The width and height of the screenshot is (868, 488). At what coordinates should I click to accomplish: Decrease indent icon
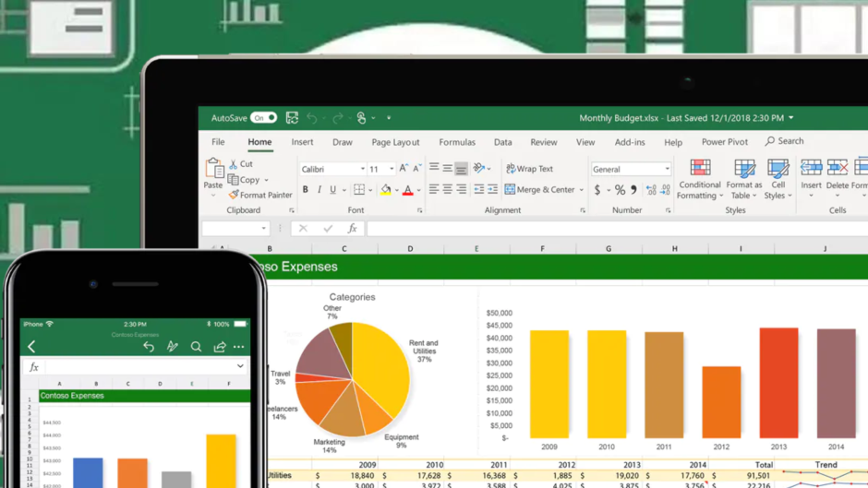pos(479,190)
